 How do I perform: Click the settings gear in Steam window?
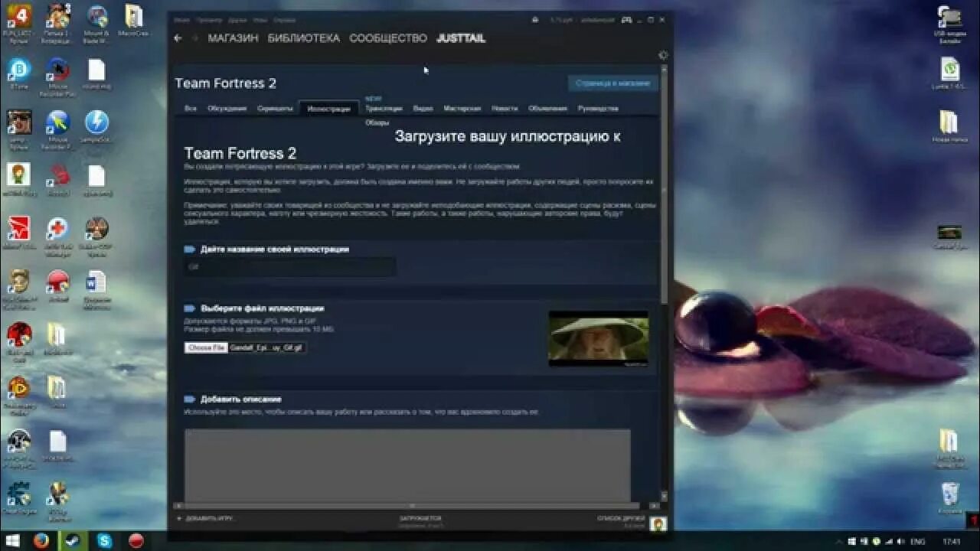coord(663,55)
